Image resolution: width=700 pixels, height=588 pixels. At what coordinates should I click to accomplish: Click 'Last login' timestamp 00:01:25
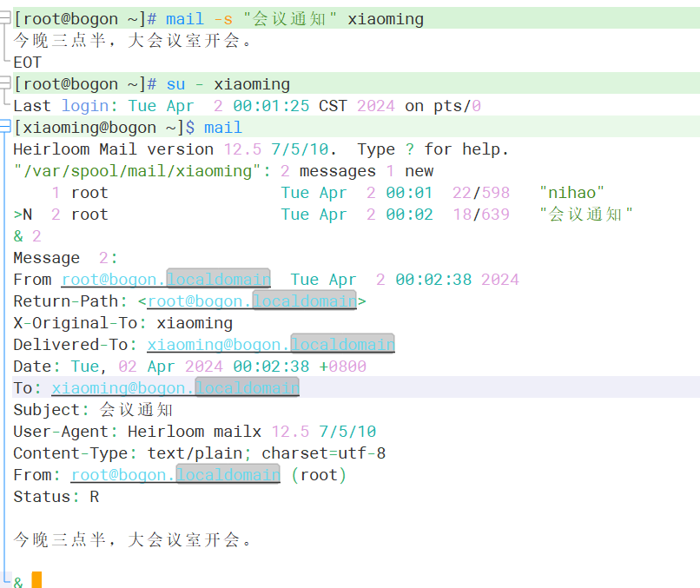coord(271,106)
